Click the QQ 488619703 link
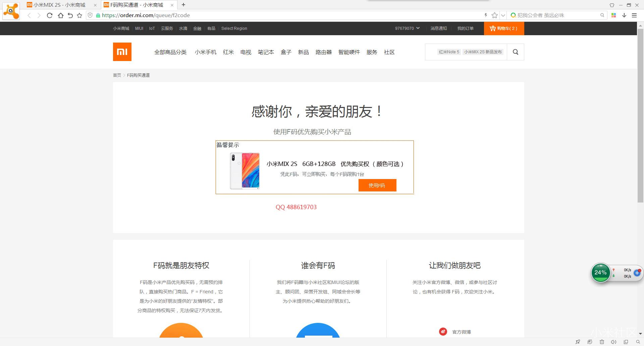Image resolution: width=644 pixels, height=346 pixels. (296, 207)
